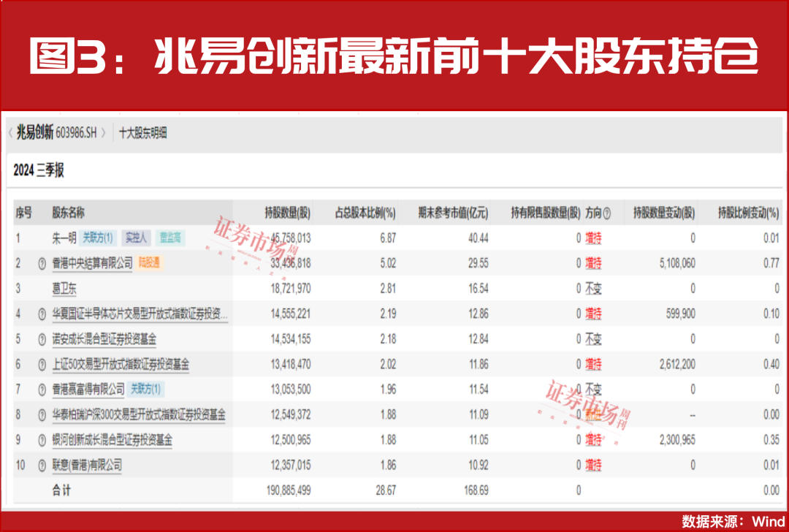789x532 pixels.
Task: Sort by 占总股本比例(%) column header
Action: tap(365, 213)
